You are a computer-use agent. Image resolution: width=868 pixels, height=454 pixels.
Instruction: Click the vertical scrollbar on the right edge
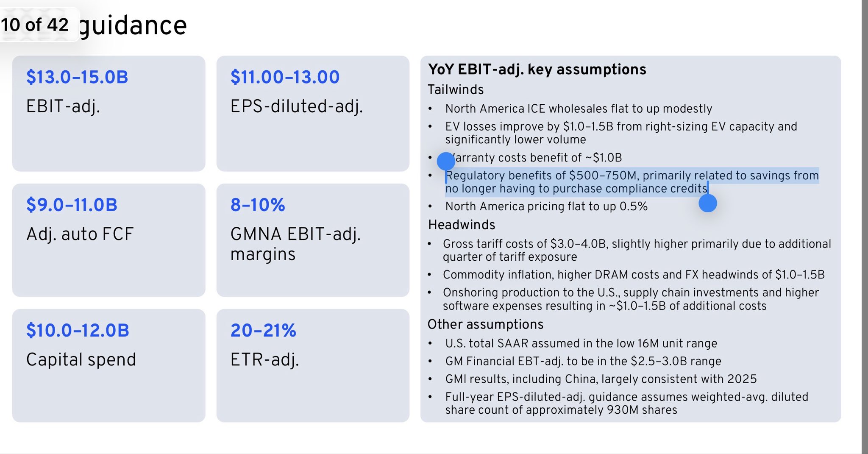pos(865,227)
